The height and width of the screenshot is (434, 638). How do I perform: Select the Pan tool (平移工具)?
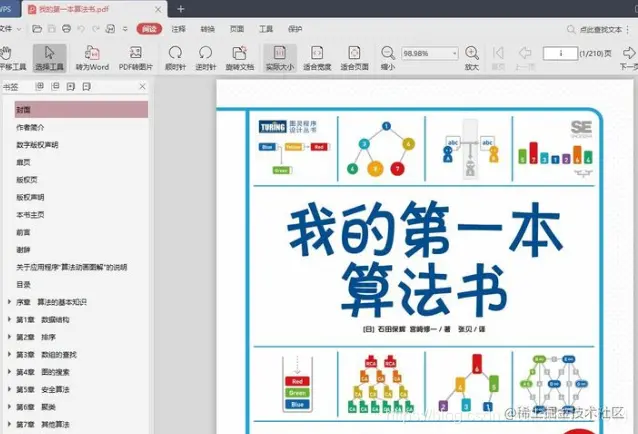11,58
